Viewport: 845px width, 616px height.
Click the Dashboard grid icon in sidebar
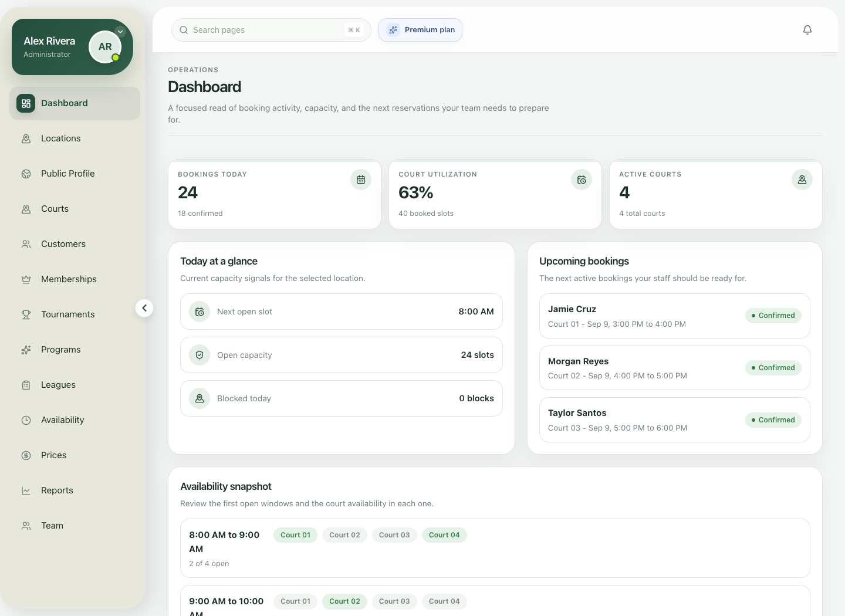pyautogui.click(x=26, y=103)
